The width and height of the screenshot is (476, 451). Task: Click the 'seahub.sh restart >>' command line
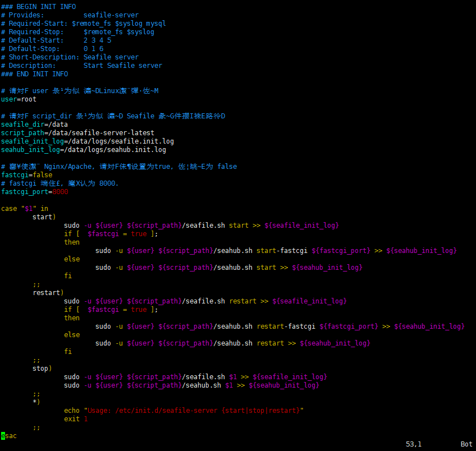pos(233,343)
